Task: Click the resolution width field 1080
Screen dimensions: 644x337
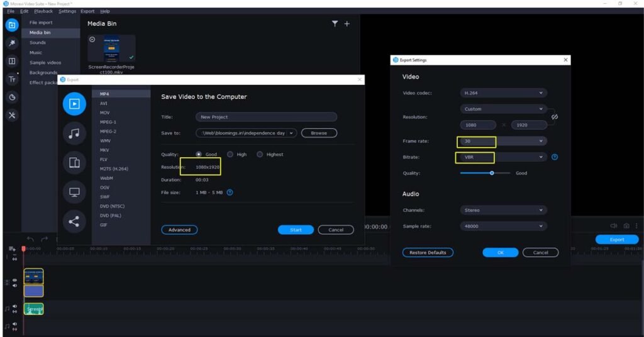Action: coord(478,124)
